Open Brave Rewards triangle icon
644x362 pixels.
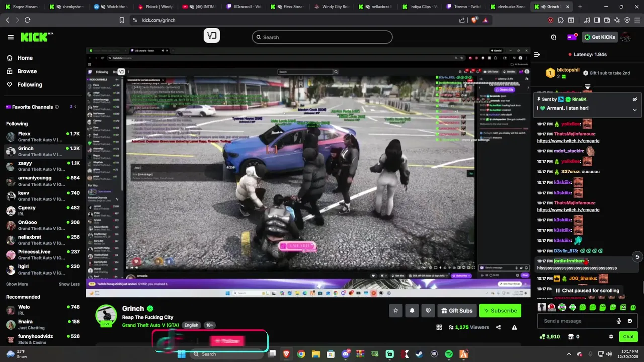click(x=485, y=20)
